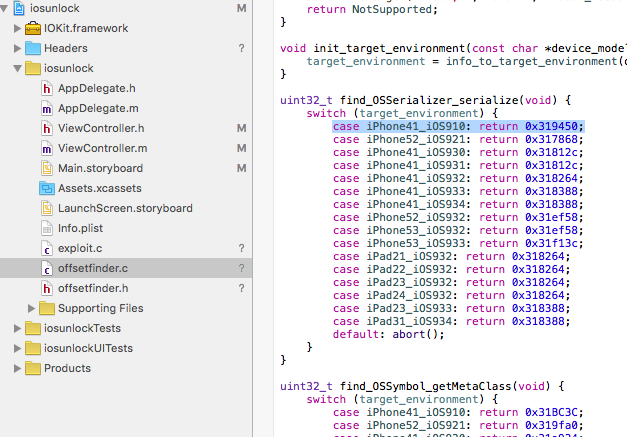The height and width of the screenshot is (437, 627).
Task: Click the ? status badge of Headers
Action: pos(242,48)
